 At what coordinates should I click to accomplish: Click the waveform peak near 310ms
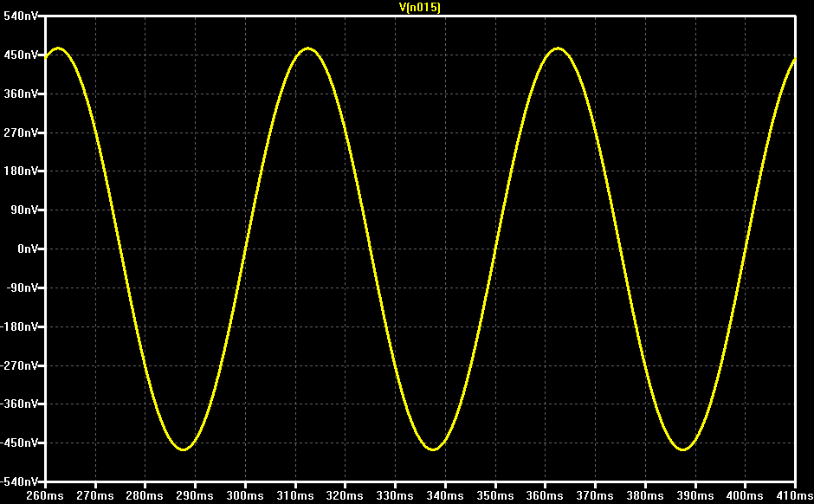pos(307,48)
